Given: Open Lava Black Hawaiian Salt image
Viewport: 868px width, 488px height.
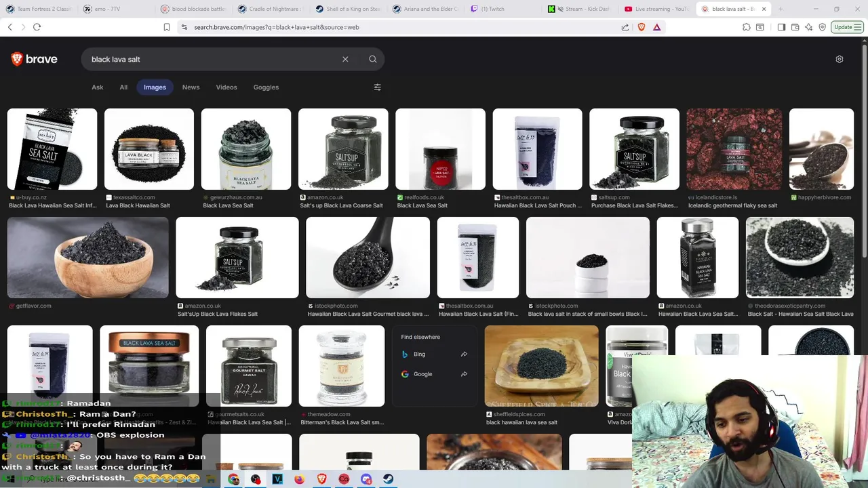Looking at the screenshot, I should pyautogui.click(x=149, y=149).
